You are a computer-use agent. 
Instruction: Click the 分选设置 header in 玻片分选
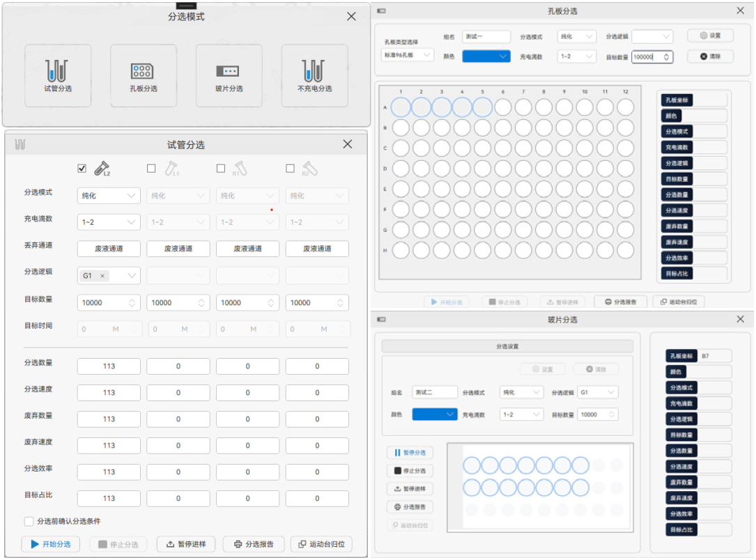507,346
